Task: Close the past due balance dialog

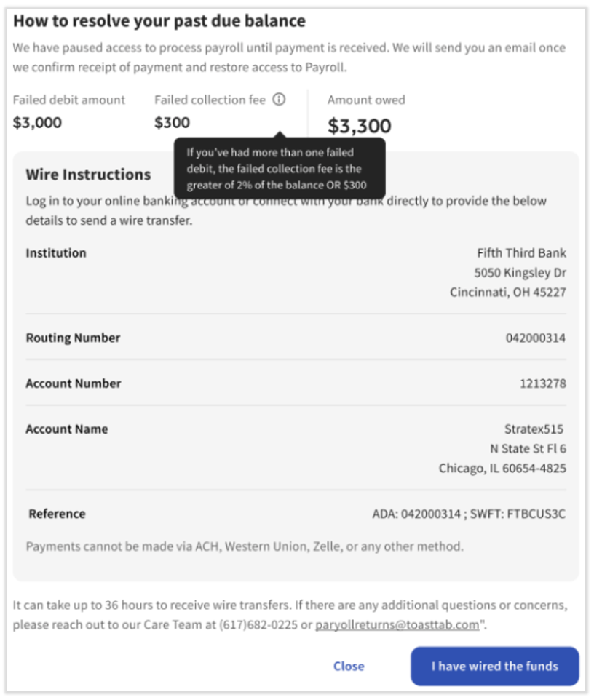Action: [x=349, y=666]
